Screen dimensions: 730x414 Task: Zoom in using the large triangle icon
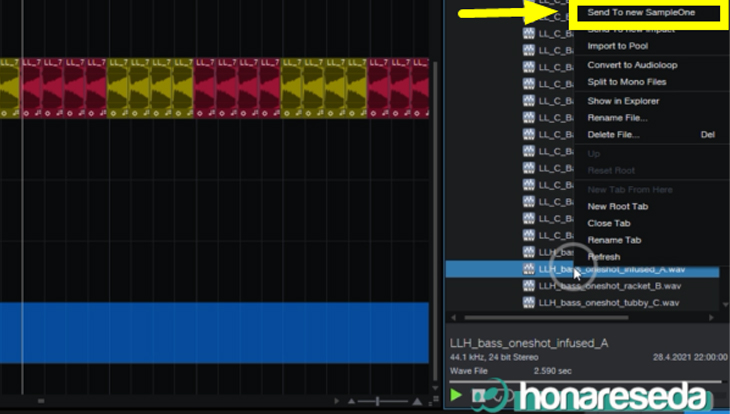click(417, 400)
